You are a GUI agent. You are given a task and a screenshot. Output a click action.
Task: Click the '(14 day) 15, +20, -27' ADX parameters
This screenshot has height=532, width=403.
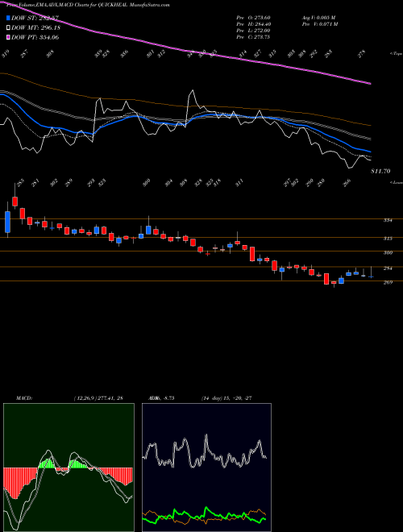click(x=226, y=398)
